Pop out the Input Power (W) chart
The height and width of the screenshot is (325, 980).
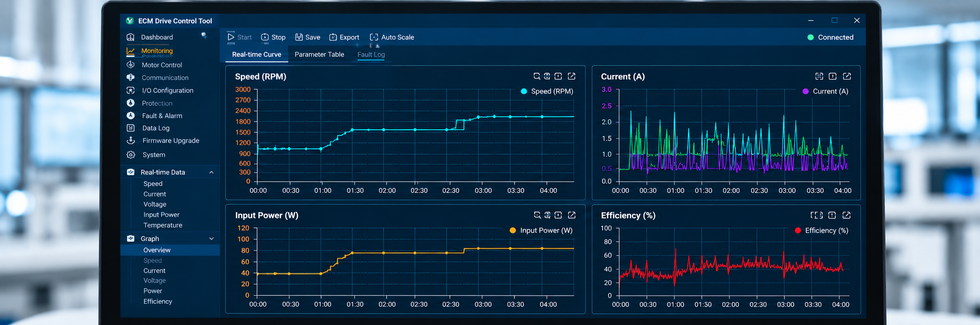coord(572,215)
